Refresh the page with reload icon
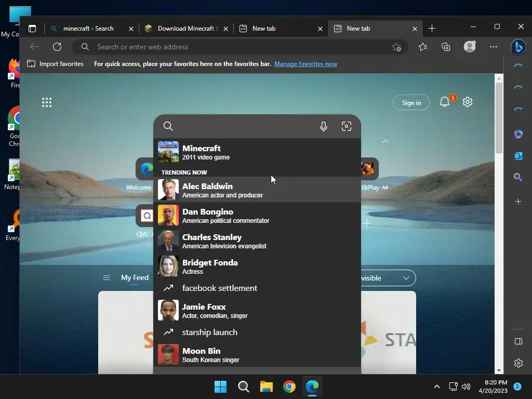The width and height of the screenshot is (532, 399). (57, 47)
